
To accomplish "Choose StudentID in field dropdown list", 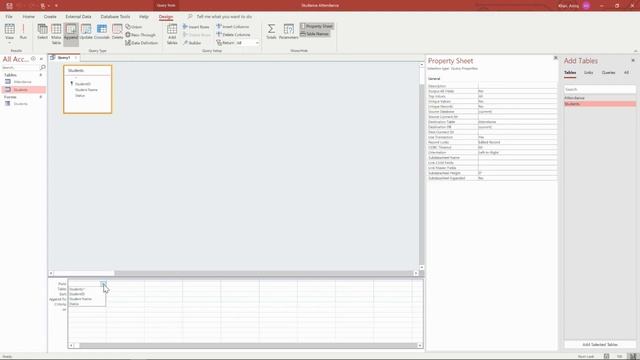I will pos(87,294).
